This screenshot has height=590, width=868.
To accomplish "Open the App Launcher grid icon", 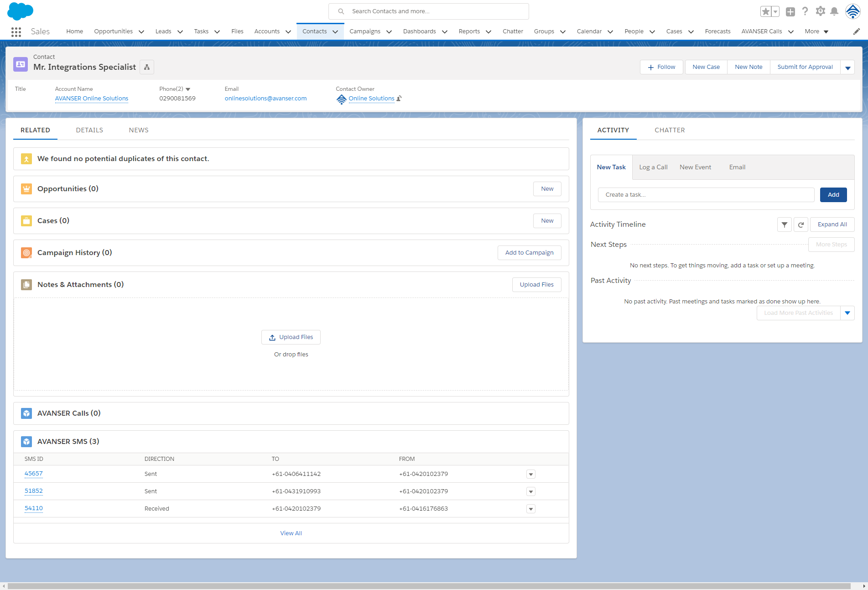I will (16, 31).
